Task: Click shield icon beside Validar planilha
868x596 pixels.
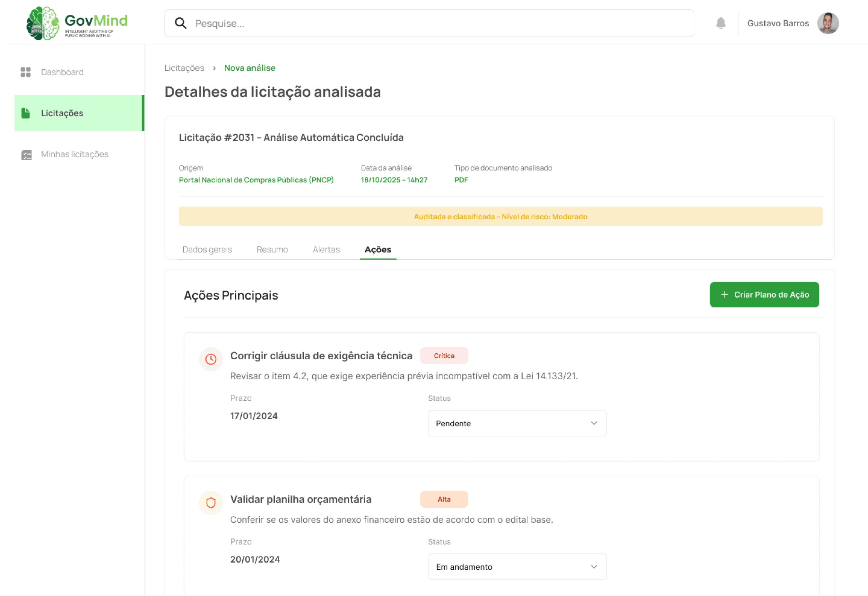Action: tap(211, 503)
